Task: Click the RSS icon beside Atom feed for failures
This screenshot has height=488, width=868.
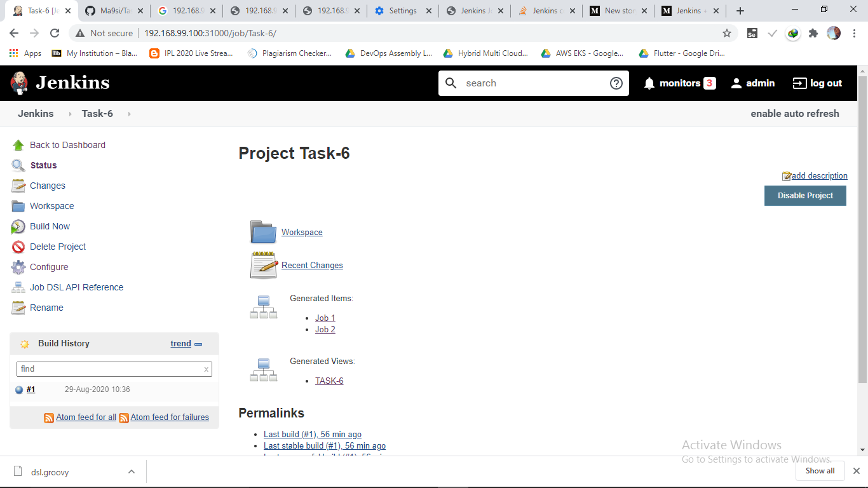Action: coord(124,417)
